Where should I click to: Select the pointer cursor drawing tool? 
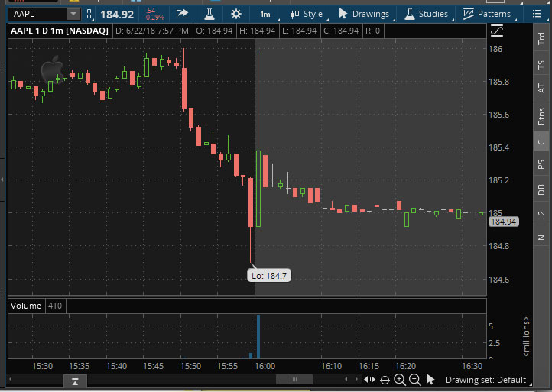pos(430,380)
